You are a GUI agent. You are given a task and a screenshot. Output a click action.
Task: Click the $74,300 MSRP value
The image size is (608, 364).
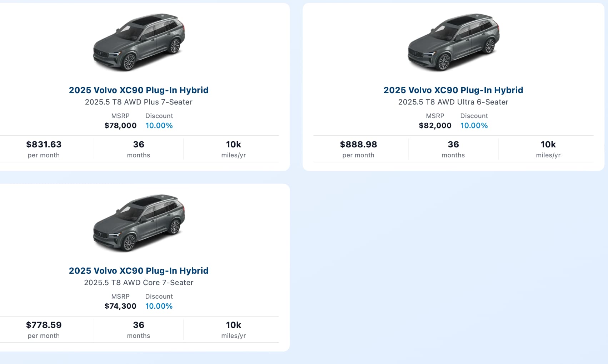(x=120, y=306)
